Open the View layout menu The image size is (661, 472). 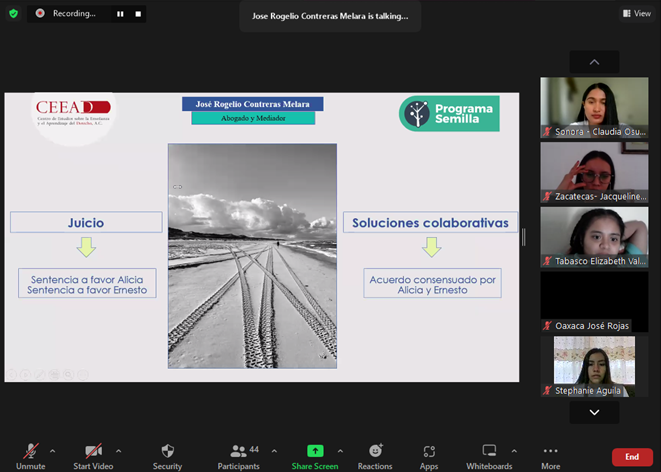pyautogui.click(x=637, y=13)
